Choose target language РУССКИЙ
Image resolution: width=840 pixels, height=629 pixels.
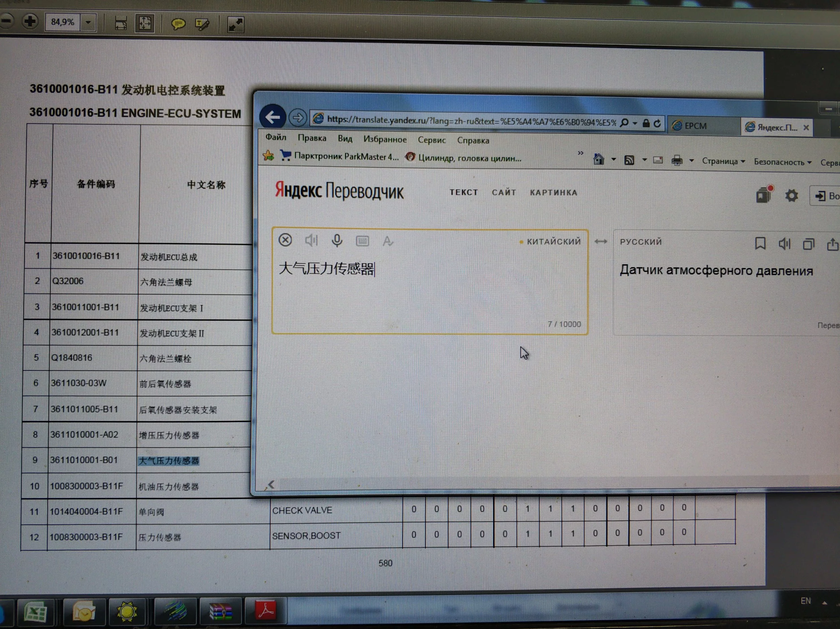641,242
